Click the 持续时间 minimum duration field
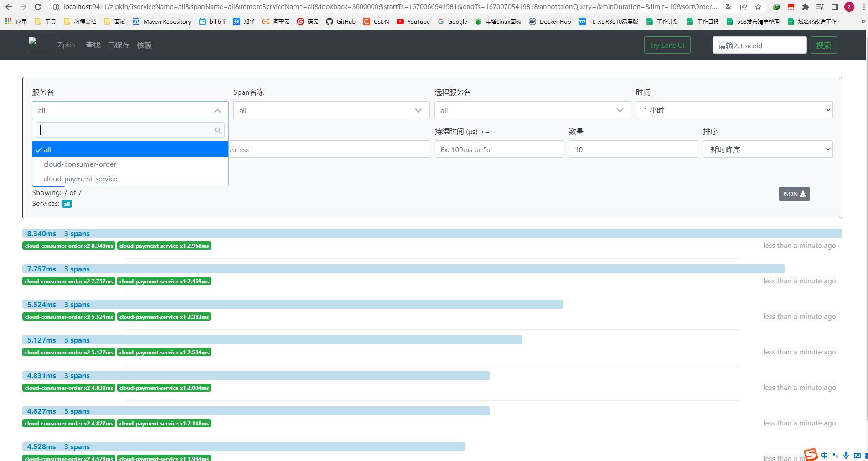Screen dimensions: 868x461 pyautogui.click(x=499, y=149)
